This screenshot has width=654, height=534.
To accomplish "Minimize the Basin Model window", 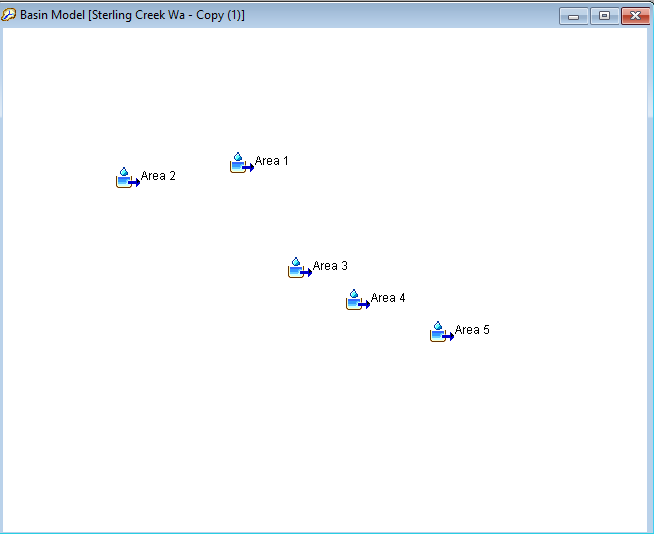I will pos(573,16).
